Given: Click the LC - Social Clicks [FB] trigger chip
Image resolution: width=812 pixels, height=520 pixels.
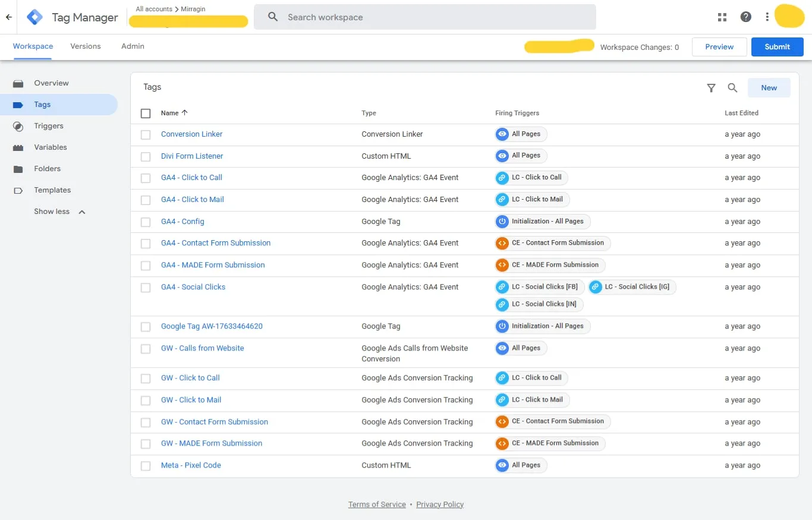Looking at the screenshot, I should click(x=540, y=287).
